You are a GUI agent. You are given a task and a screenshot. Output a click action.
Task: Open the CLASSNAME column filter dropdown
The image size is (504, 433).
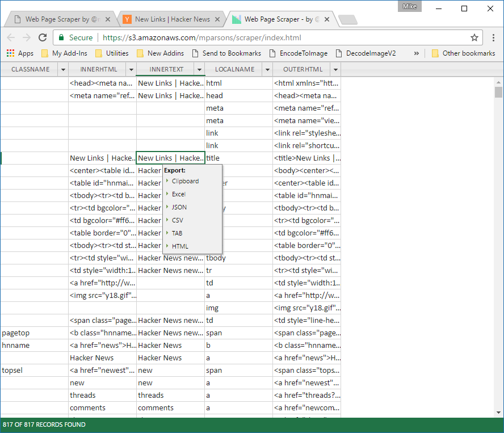pos(62,69)
